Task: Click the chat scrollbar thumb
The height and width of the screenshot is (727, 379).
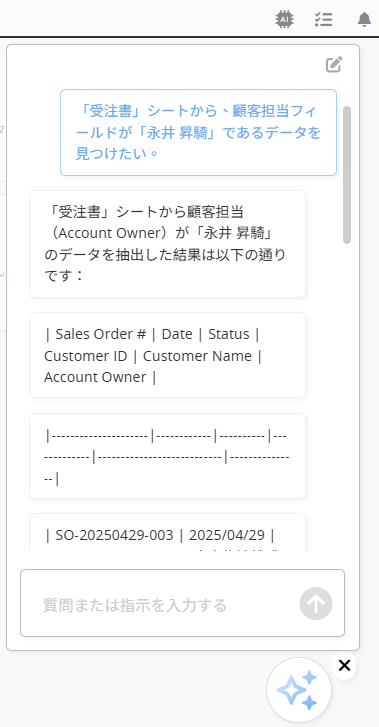Action: [347, 175]
